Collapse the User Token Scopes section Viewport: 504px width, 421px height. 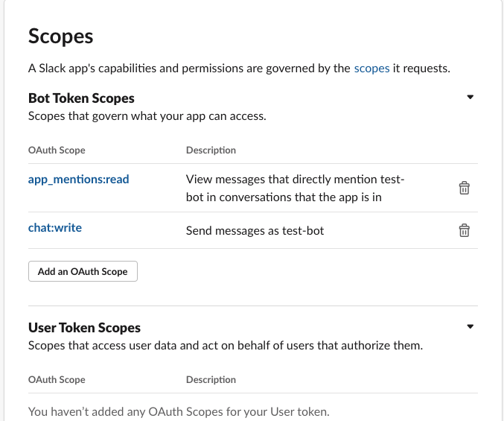(x=470, y=327)
